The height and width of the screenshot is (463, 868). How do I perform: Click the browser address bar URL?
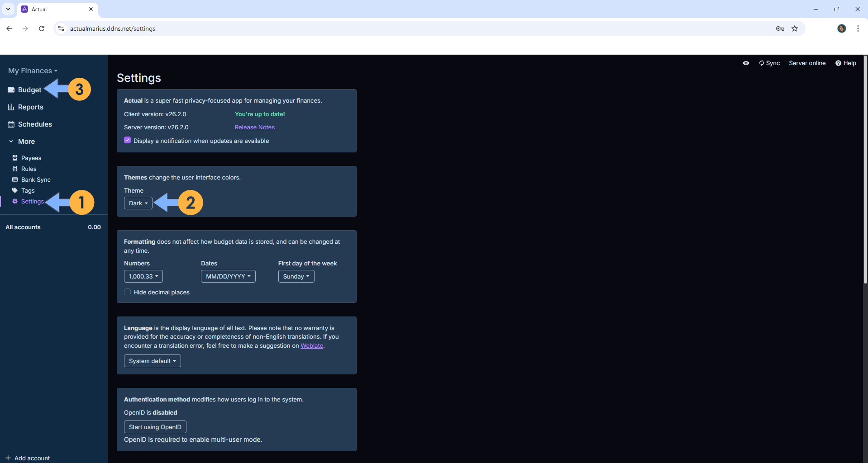point(113,28)
